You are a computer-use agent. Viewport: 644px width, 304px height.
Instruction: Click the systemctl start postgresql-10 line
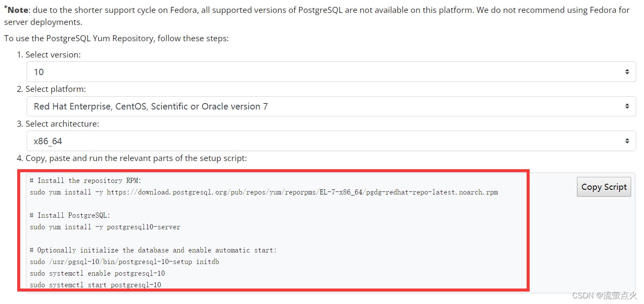coord(95,285)
